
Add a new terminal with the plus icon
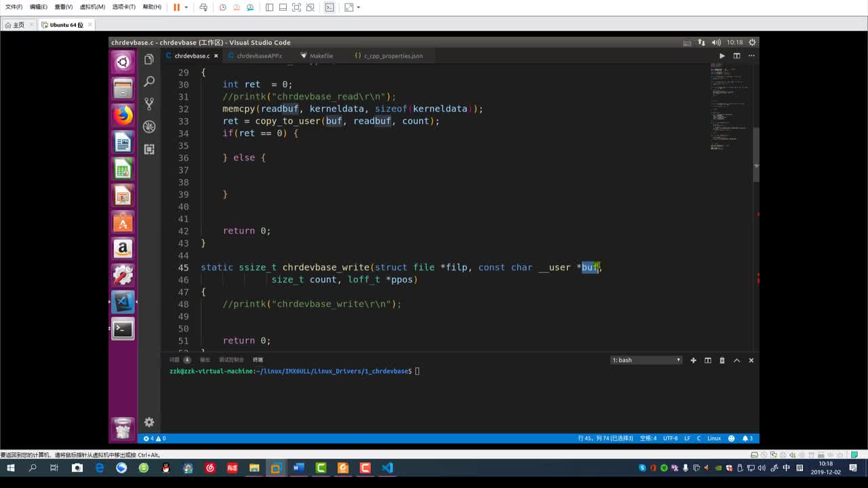[693, 360]
